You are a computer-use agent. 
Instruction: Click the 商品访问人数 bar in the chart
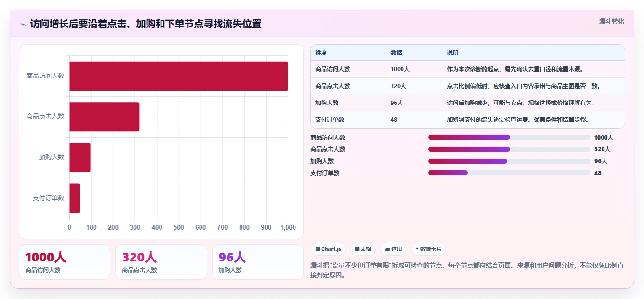click(x=179, y=76)
